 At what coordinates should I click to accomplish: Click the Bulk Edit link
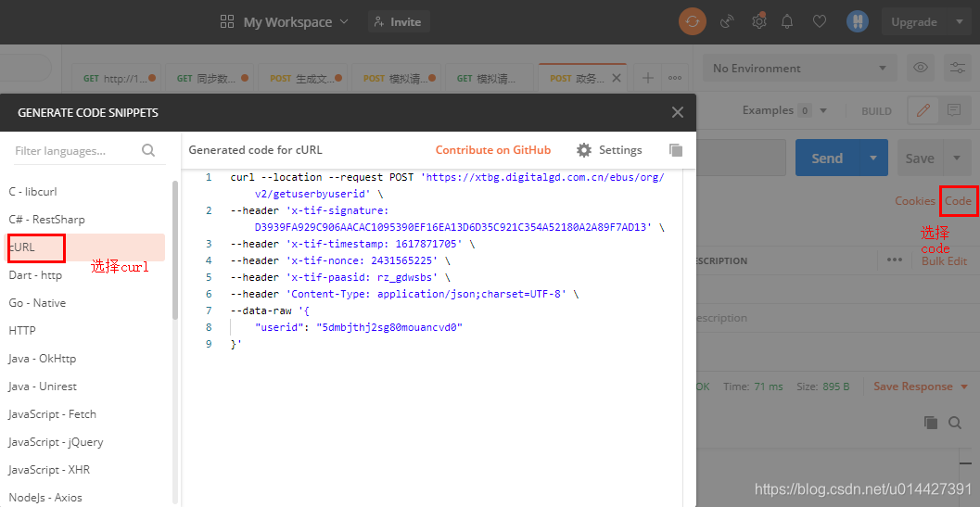coord(945,260)
